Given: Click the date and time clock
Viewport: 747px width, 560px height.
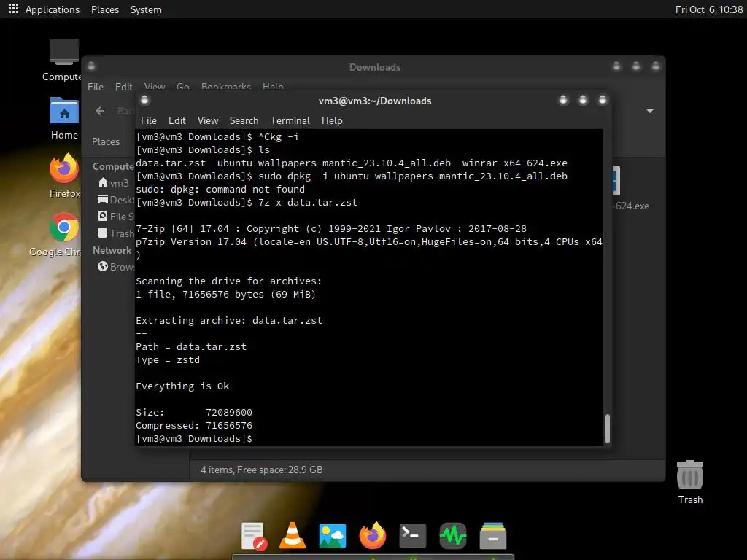Looking at the screenshot, I should pos(709,9).
